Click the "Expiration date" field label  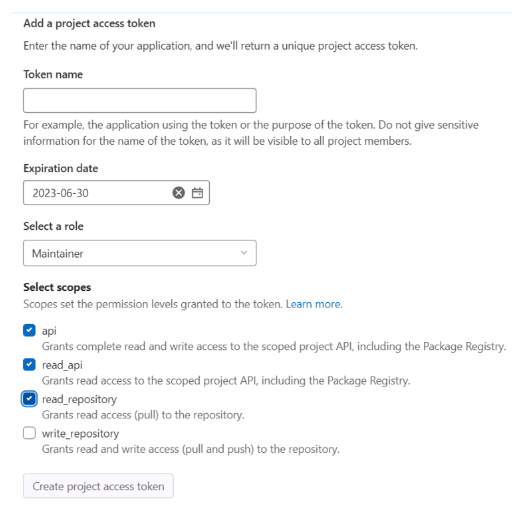tap(61, 168)
